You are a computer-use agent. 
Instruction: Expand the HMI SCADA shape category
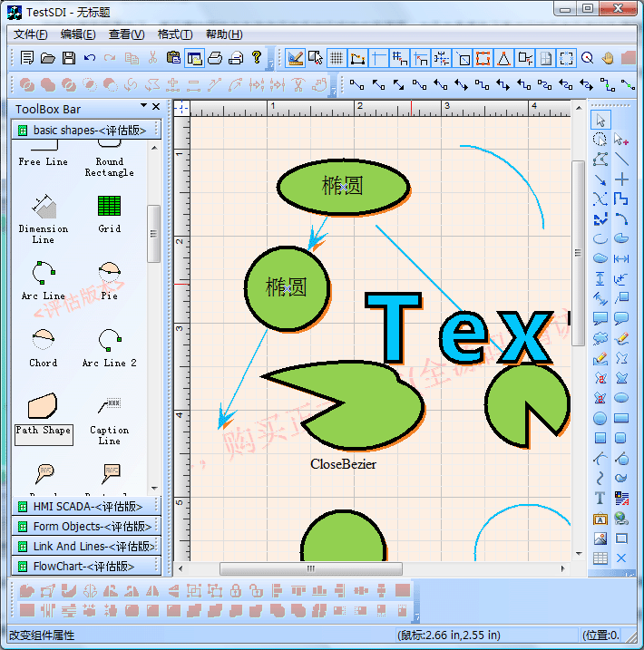[87, 506]
